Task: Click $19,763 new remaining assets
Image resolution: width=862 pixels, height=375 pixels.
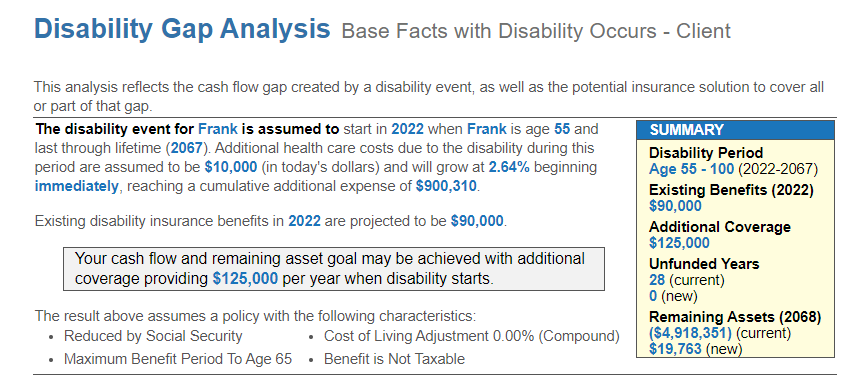Action: [675, 349]
